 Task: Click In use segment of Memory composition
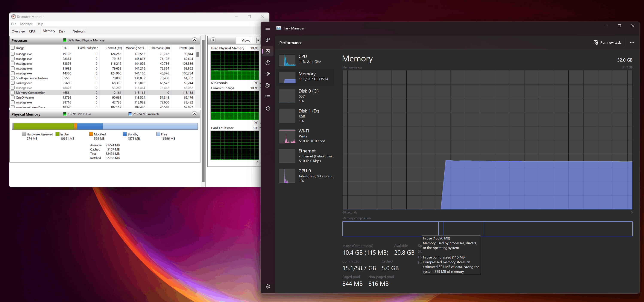point(390,229)
